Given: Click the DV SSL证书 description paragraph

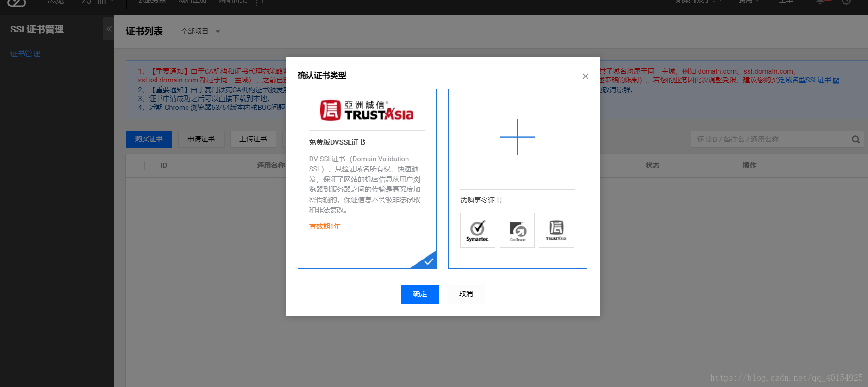Looking at the screenshot, I should [365, 184].
